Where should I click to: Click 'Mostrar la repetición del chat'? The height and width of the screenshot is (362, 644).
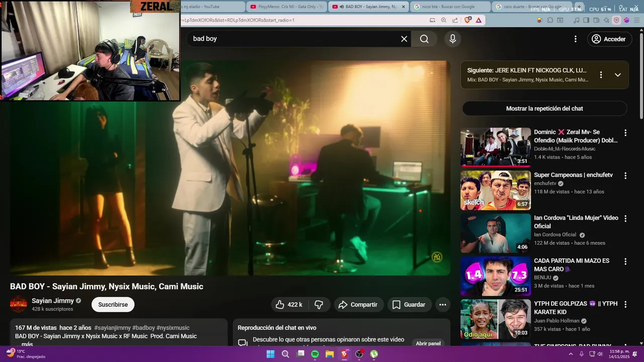coord(544,109)
